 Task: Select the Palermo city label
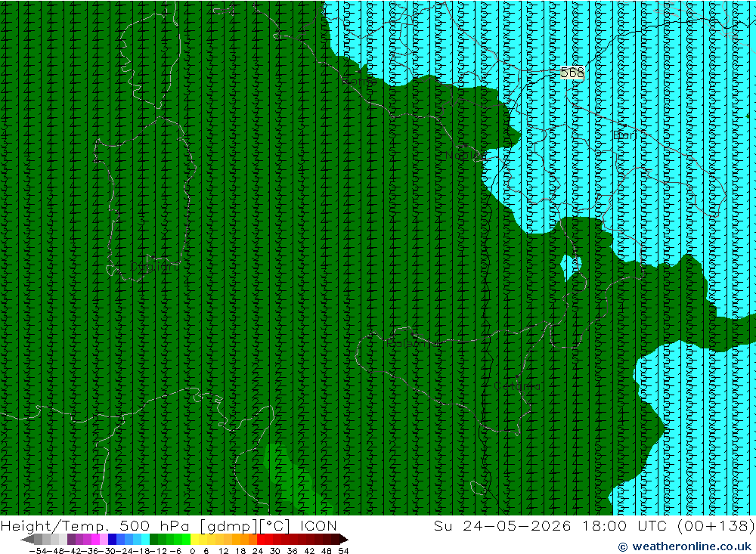click(x=413, y=343)
